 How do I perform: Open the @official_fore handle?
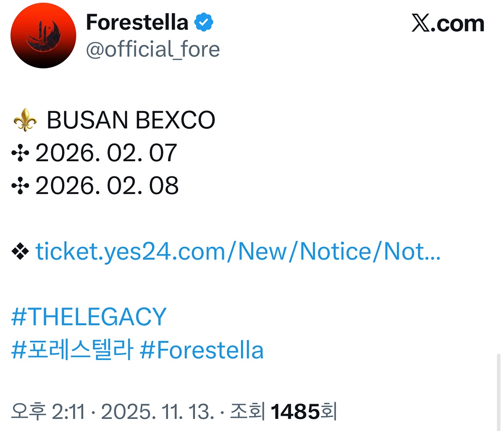153,50
